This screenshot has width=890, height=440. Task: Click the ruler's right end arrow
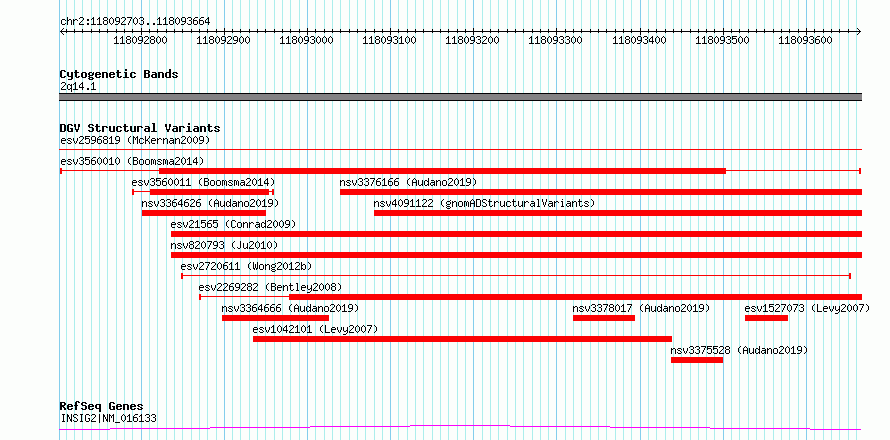tap(859, 31)
